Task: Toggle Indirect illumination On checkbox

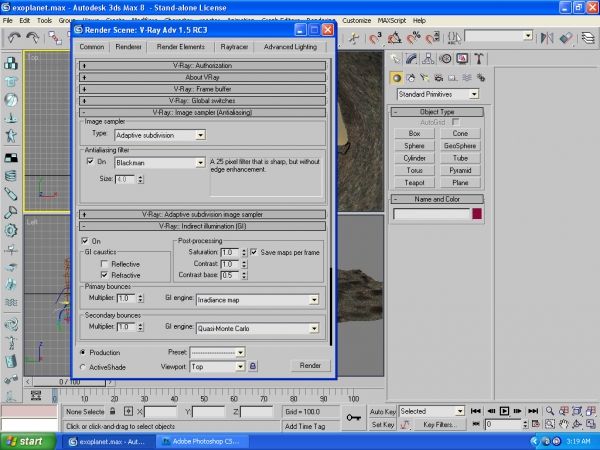Action: (x=85, y=241)
